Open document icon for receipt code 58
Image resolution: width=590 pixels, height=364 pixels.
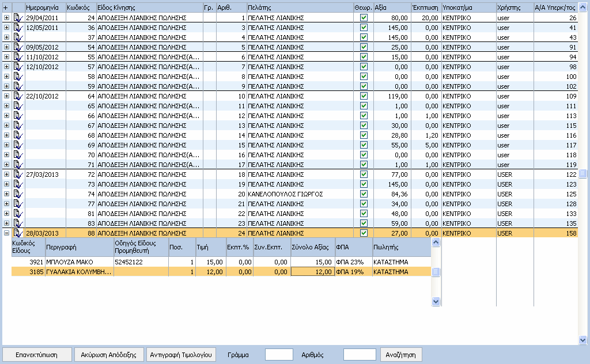18,77
